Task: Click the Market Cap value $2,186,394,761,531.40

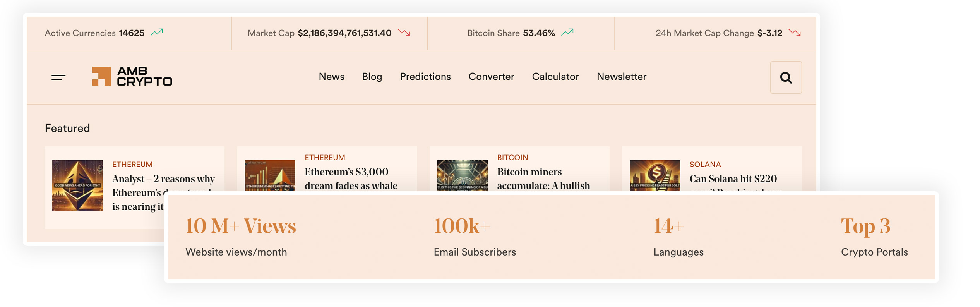Action: click(x=344, y=33)
